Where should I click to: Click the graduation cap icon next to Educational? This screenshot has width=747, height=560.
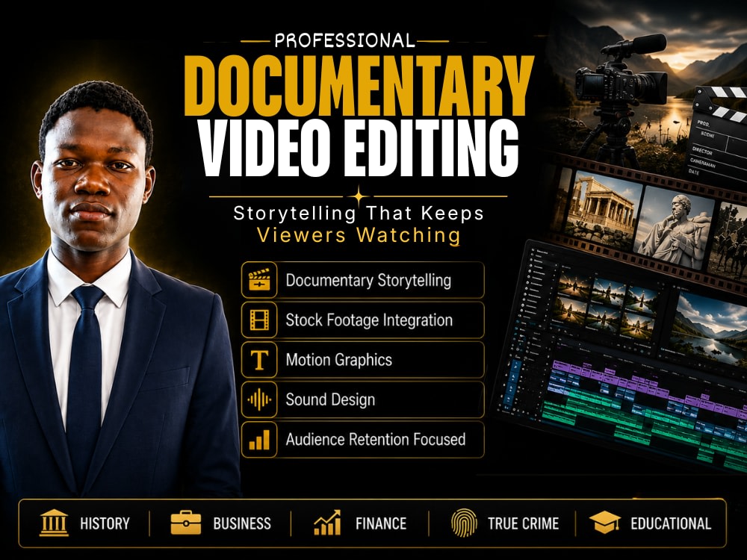click(604, 523)
